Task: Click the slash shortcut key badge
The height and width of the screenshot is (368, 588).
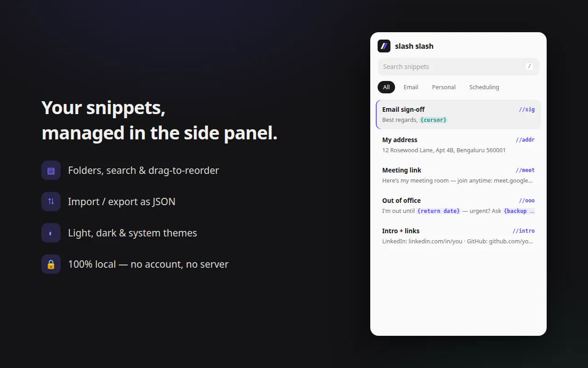Action: pyautogui.click(x=529, y=67)
